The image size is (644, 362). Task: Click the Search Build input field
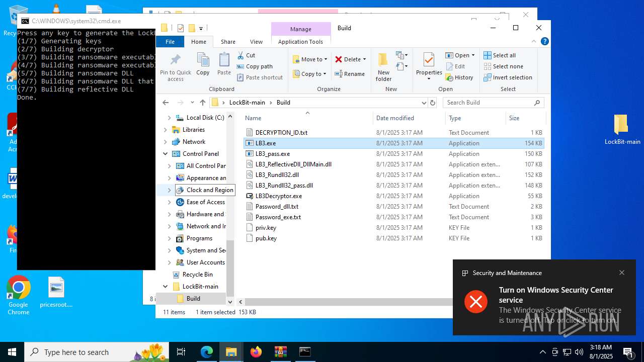pos(493,103)
